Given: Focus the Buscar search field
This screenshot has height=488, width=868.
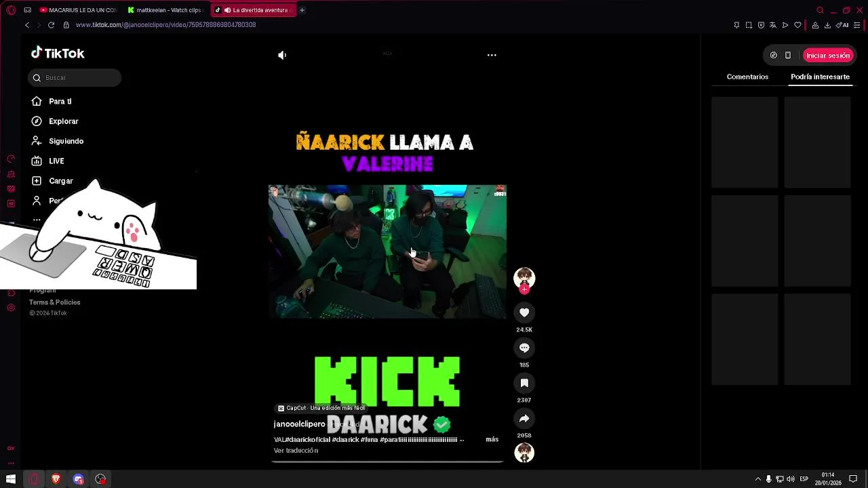Looking at the screenshot, I should point(75,78).
